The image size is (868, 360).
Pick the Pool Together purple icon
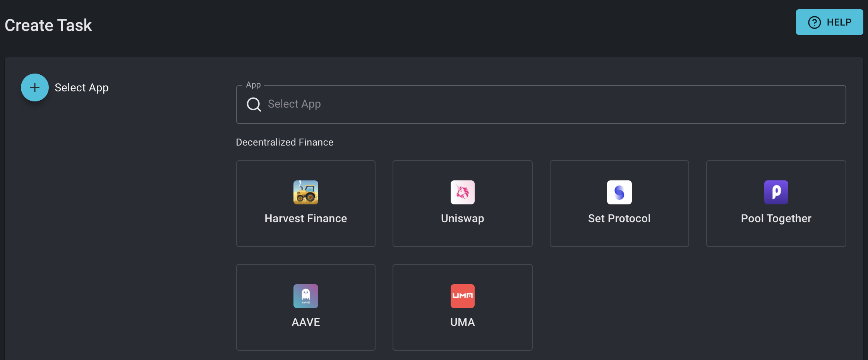(x=776, y=192)
